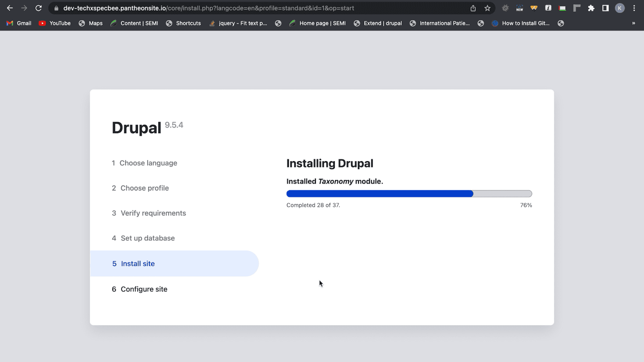Click the active Install site step
This screenshot has width=644, height=362.
tap(174, 263)
